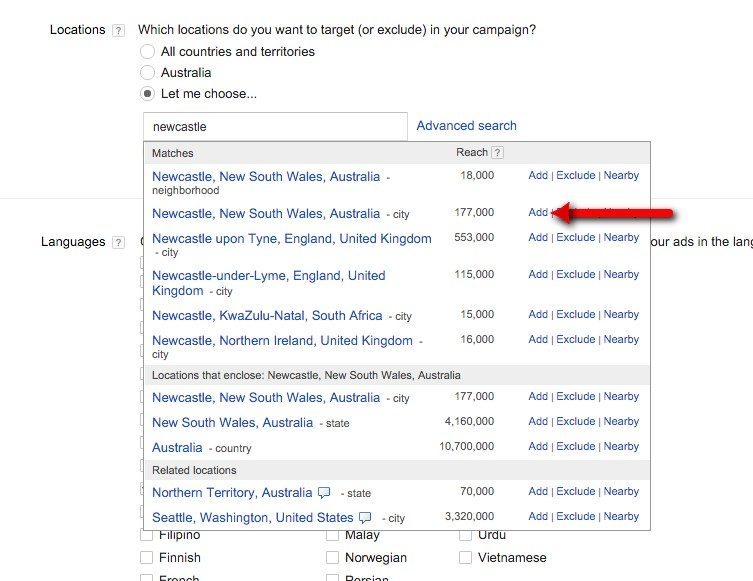
Task: Open Newcastle, KwaZulu-Natal, South Africa name link
Action: pos(267,315)
